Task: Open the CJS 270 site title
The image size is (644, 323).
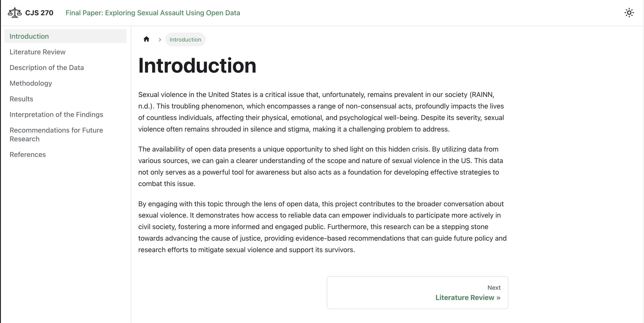Action: pos(39,13)
